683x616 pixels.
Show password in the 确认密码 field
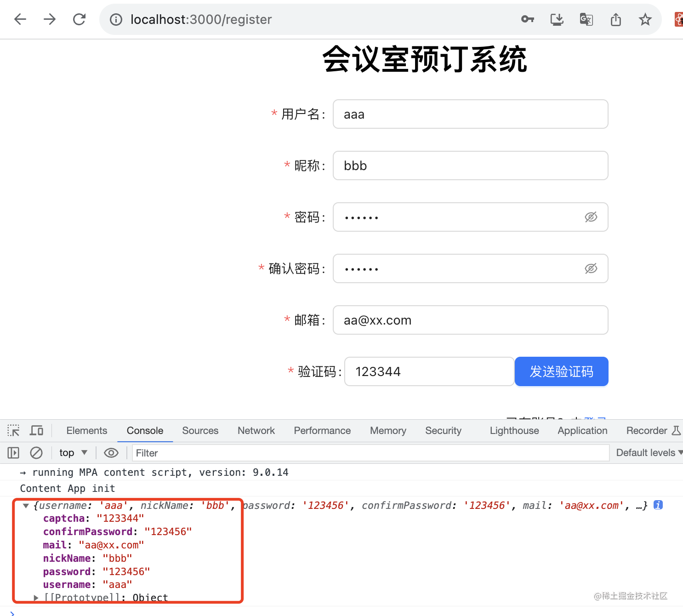pyautogui.click(x=591, y=268)
